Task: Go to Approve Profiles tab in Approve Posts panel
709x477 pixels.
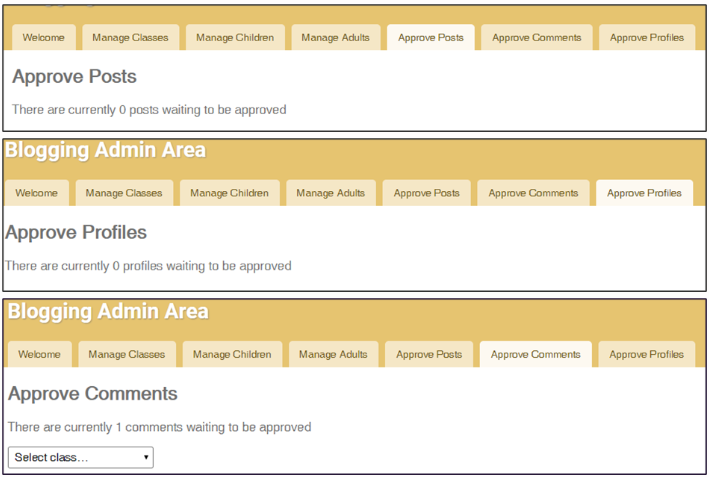Action: [x=647, y=38]
